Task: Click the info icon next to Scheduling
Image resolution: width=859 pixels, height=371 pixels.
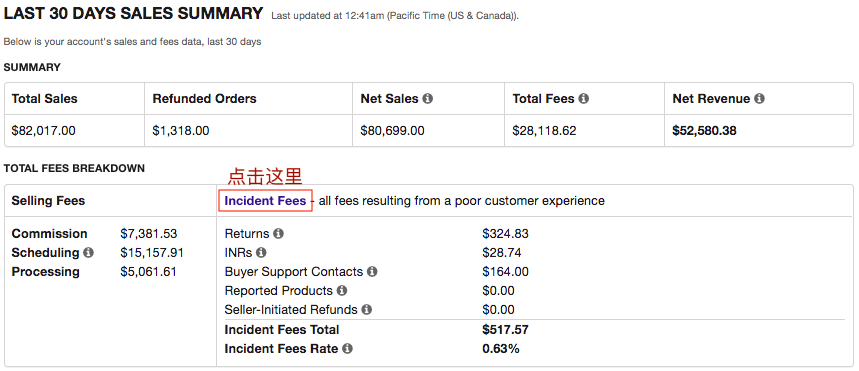Action: [88, 253]
